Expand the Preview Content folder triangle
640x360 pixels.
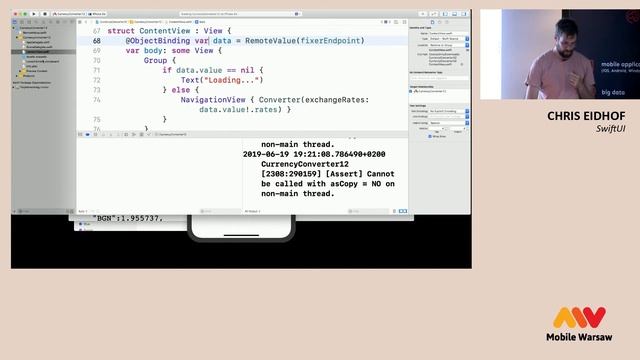click(20, 71)
